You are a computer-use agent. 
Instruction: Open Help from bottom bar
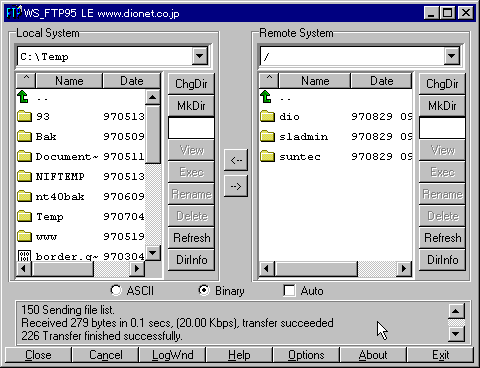pos(239,355)
